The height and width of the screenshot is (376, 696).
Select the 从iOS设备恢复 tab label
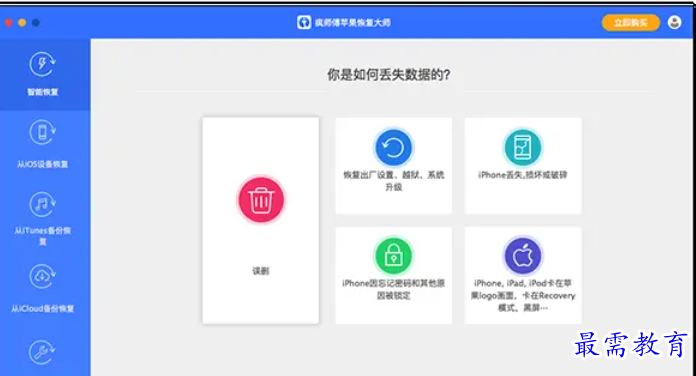43,164
